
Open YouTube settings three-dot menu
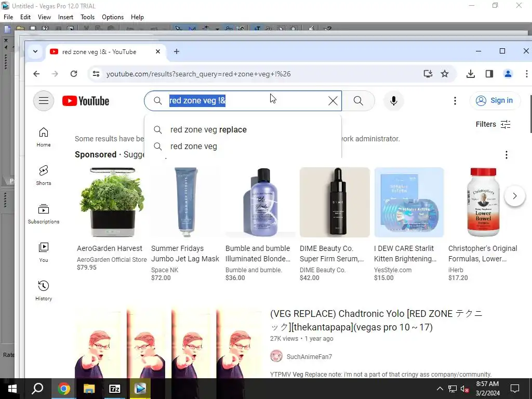pos(455,101)
